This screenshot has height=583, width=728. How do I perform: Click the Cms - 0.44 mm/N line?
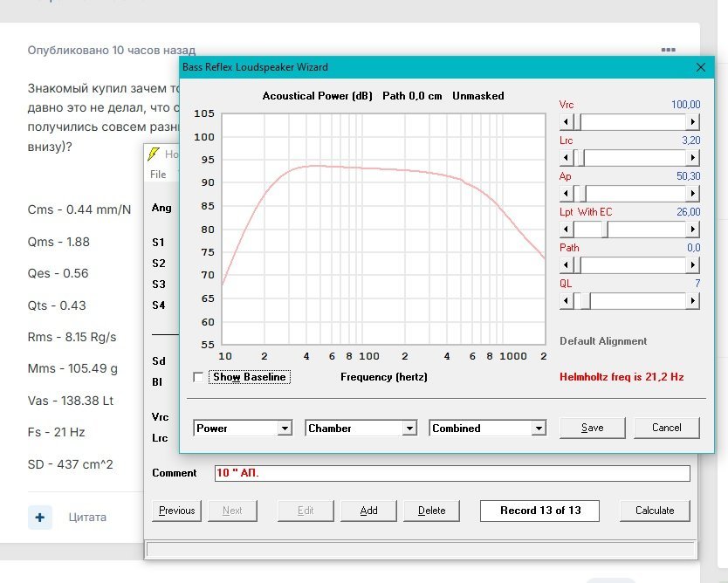coord(79,209)
